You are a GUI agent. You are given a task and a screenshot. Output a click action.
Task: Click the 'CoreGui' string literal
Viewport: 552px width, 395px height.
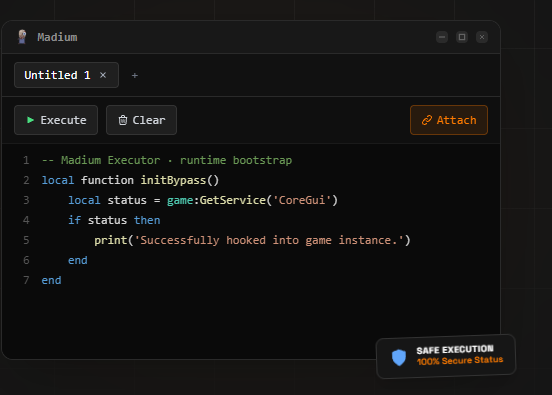pos(302,200)
